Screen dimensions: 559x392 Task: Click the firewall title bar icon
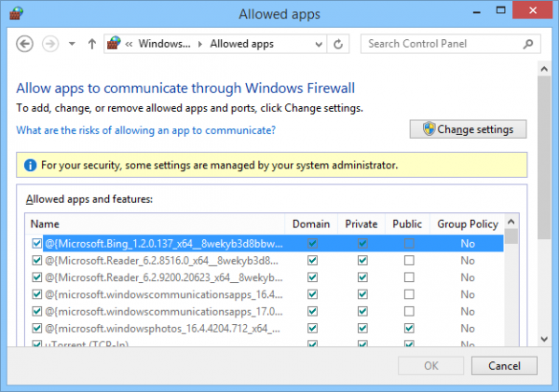(16, 13)
